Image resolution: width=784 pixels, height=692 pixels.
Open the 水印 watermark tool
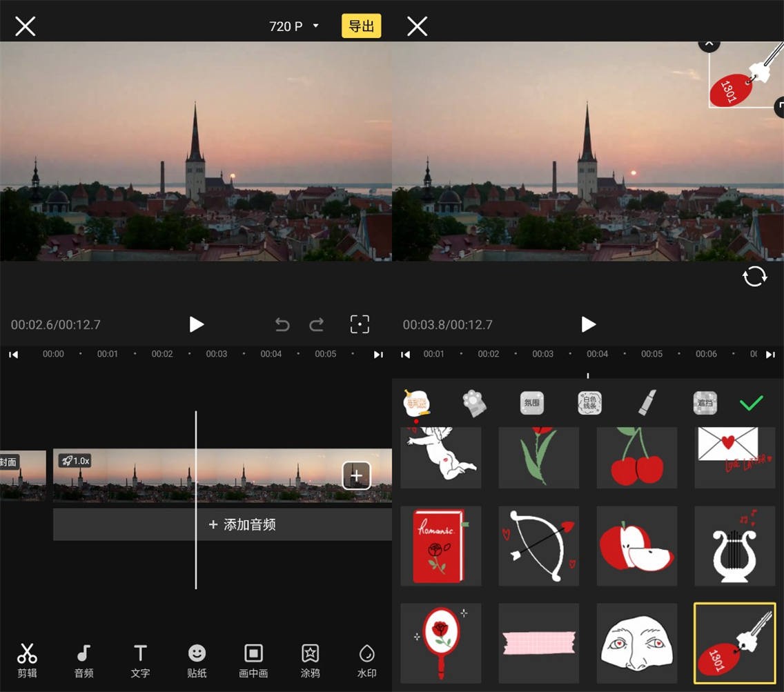coord(366,660)
